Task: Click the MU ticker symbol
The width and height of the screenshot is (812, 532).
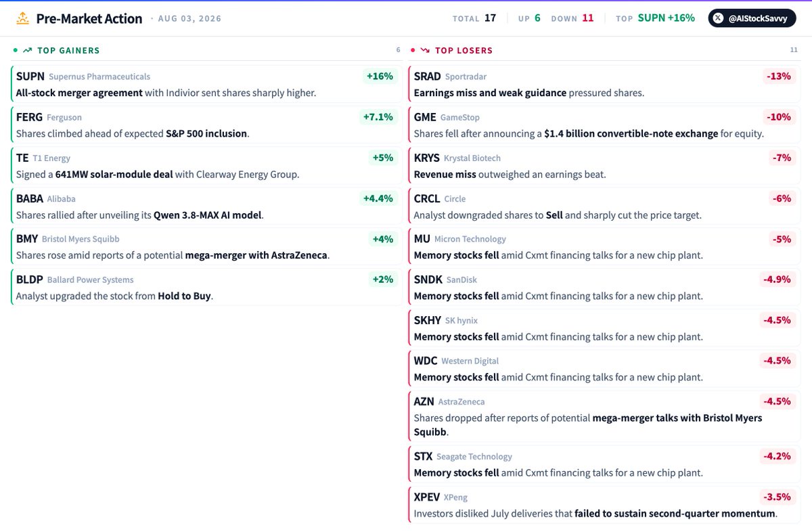Action: [x=422, y=239]
